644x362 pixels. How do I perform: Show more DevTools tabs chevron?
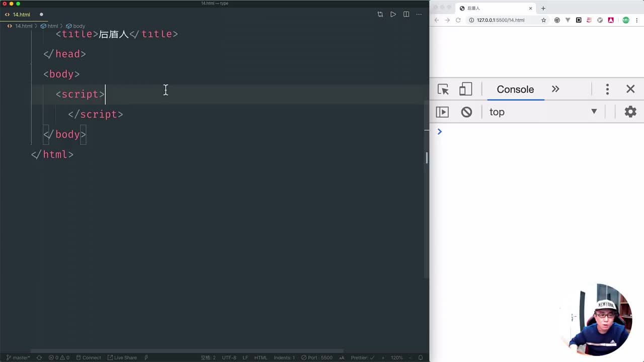[555, 89]
